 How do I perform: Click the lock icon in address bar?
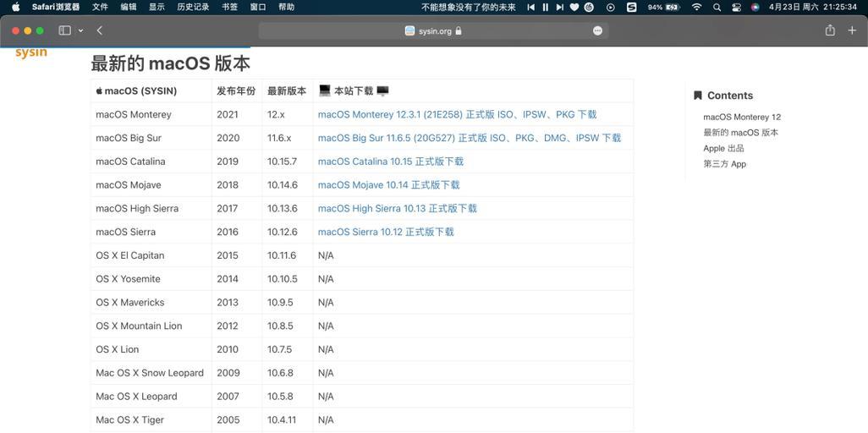click(459, 31)
